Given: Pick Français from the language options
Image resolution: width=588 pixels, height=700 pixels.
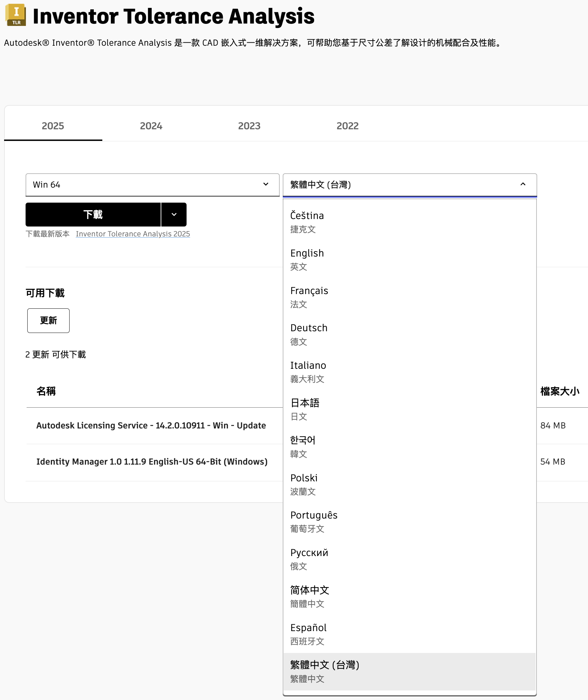Looking at the screenshot, I should (x=309, y=296).
